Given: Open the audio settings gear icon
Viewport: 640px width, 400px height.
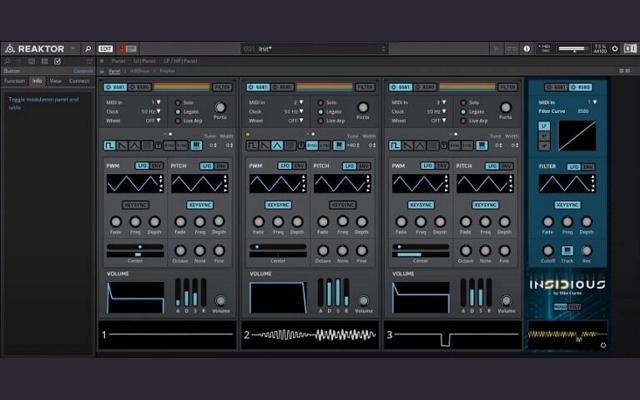Looking at the screenshot, I should 615,49.
